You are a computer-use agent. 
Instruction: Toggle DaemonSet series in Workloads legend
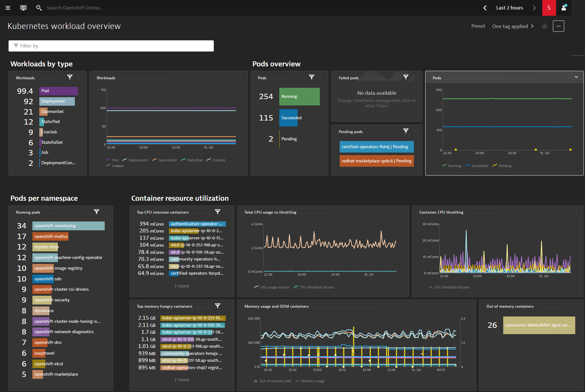click(164, 160)
